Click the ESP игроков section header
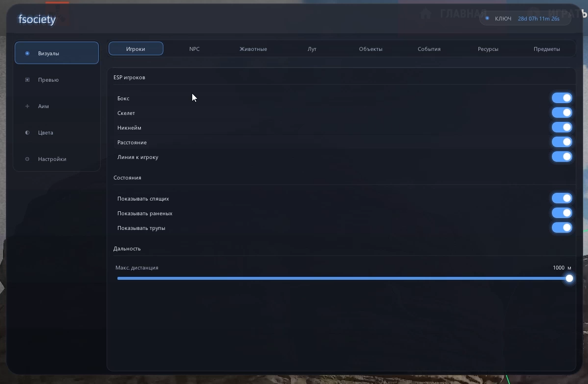The height and width of the screenshot is (384, 588). 129,77
